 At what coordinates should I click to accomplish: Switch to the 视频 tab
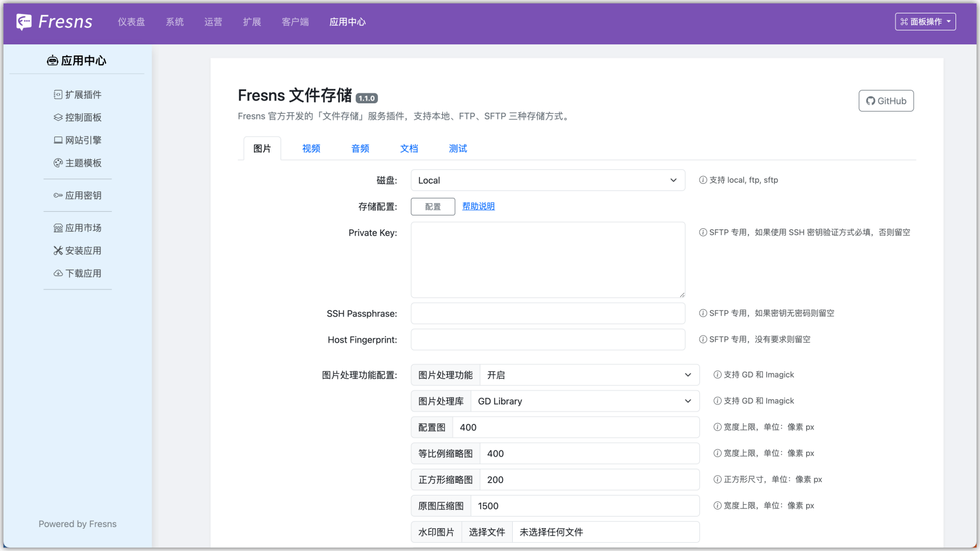click(311, 148)
